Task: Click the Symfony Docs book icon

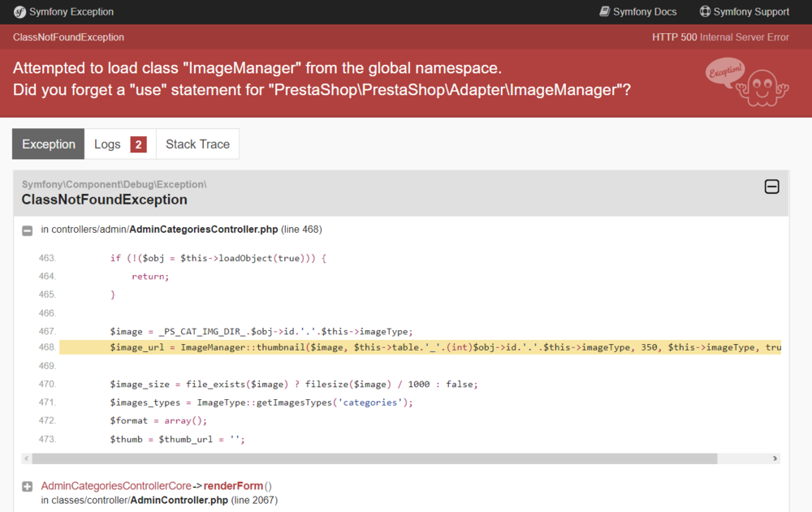Action: [x=604, y=11]
